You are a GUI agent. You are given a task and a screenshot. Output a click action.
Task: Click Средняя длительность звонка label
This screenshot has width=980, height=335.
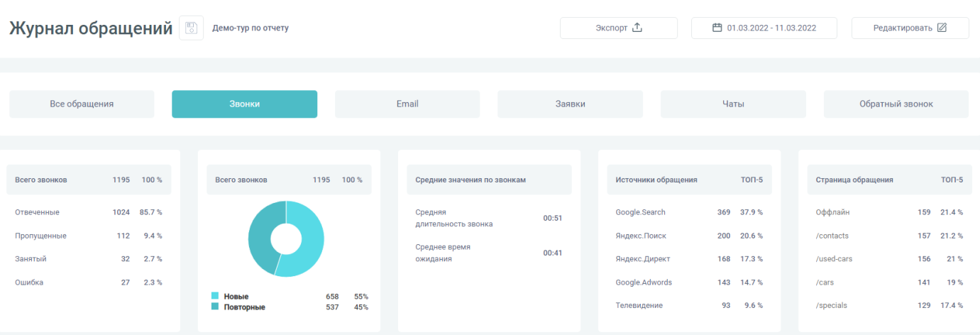[454, 218]
